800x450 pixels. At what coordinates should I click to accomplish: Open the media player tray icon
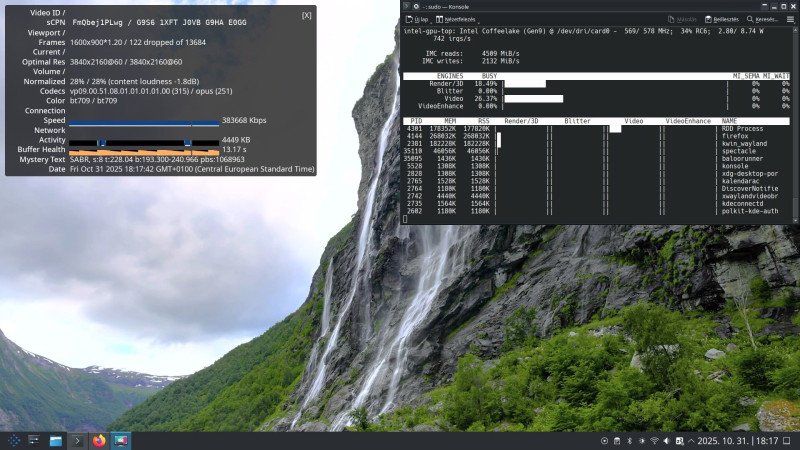[604, 441]
